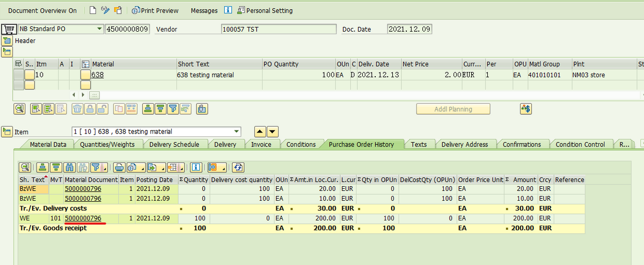Turn Document Overview On
The height and width of the screenshot is (265, 644).
(42, 11)
